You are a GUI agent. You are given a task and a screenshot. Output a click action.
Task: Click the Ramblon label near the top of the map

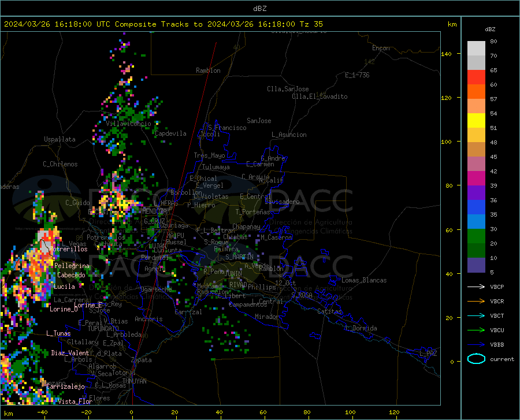(208, 70)
